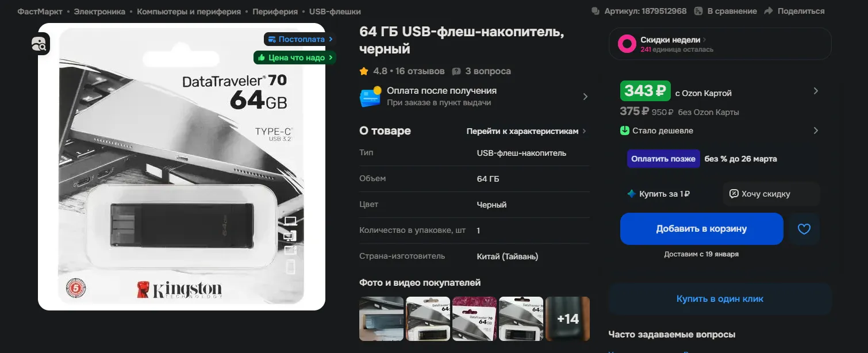Open the Скидки недели promo banner

[x=720, y=44]
